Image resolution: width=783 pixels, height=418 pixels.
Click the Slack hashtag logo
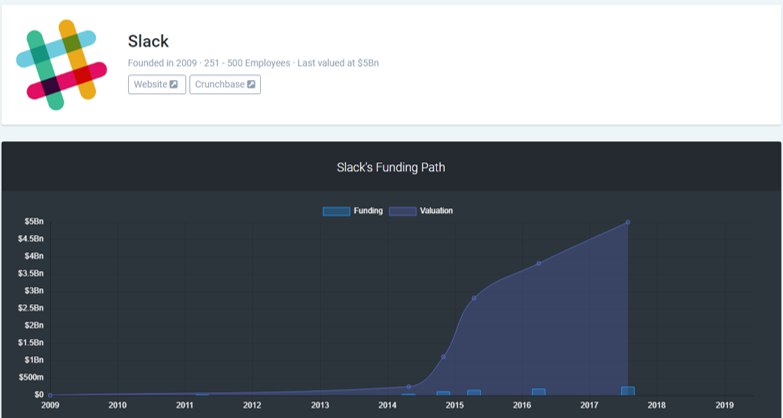[x=61, y=64]
